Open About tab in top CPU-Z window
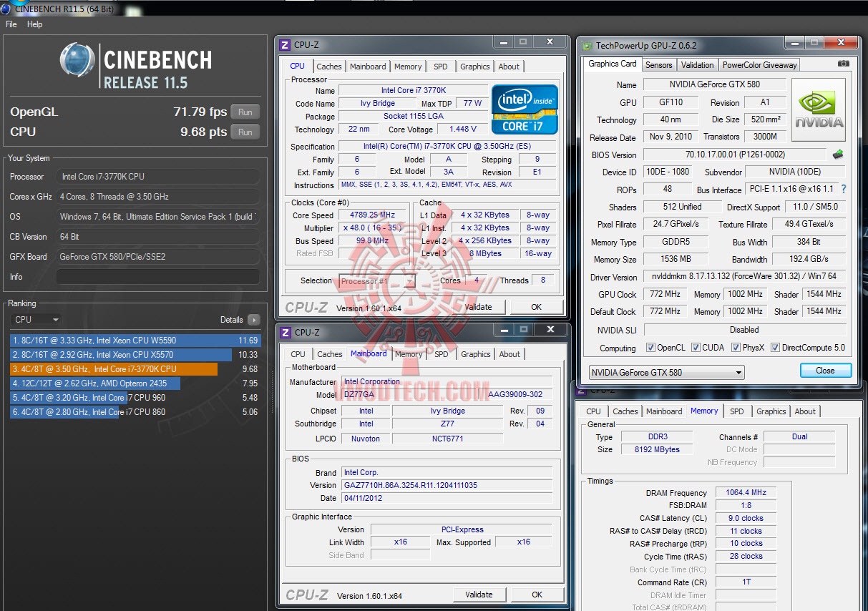This screenshot has height=611, width=868. [509, 67]
